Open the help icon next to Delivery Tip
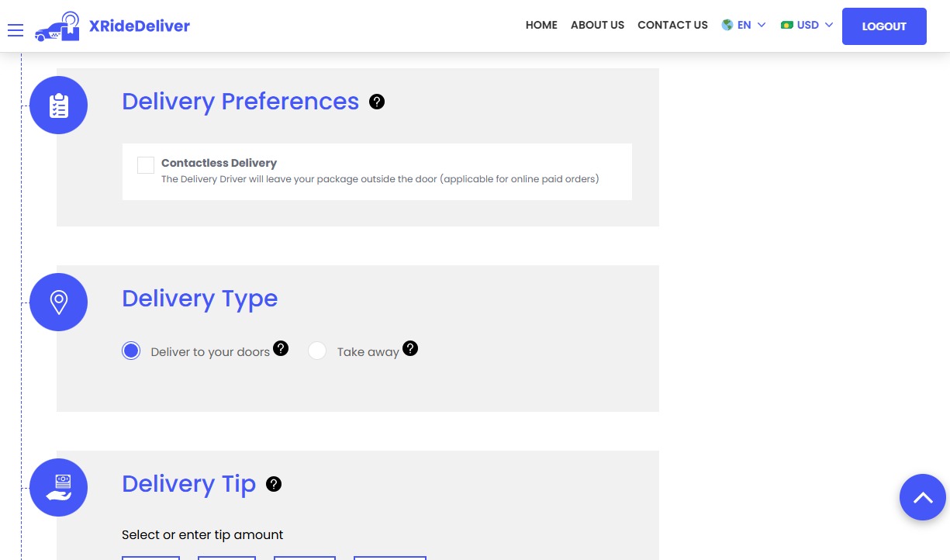Viewport: 950px width, 560px height. (274, 483)
